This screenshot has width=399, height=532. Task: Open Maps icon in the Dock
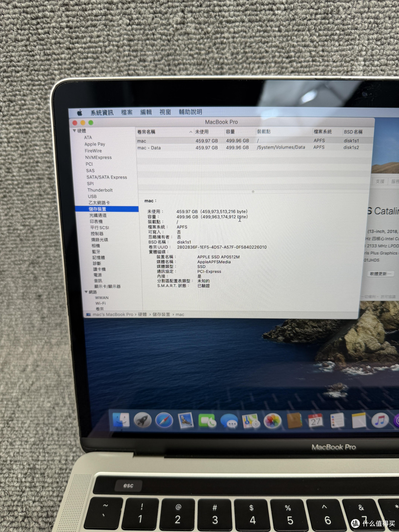coord(251,421)
